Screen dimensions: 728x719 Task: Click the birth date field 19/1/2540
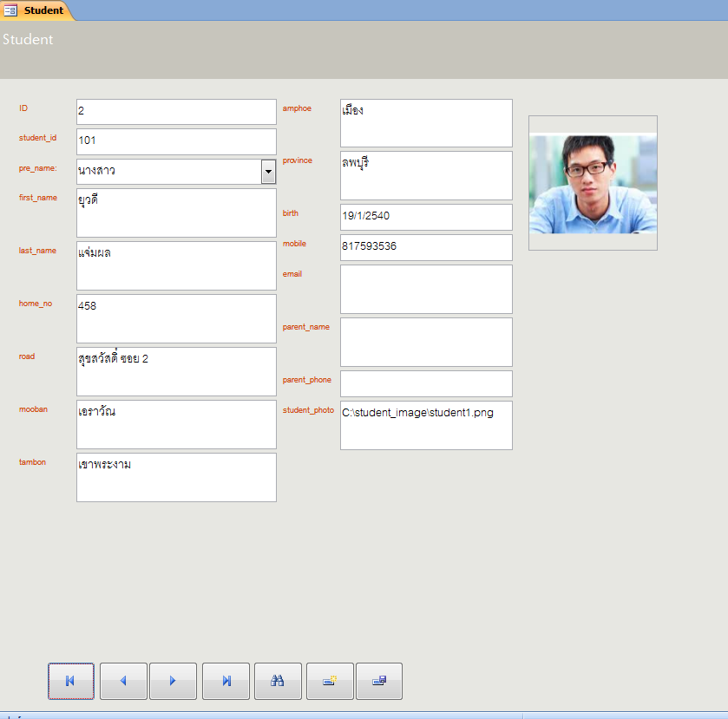tap(426, 217)
